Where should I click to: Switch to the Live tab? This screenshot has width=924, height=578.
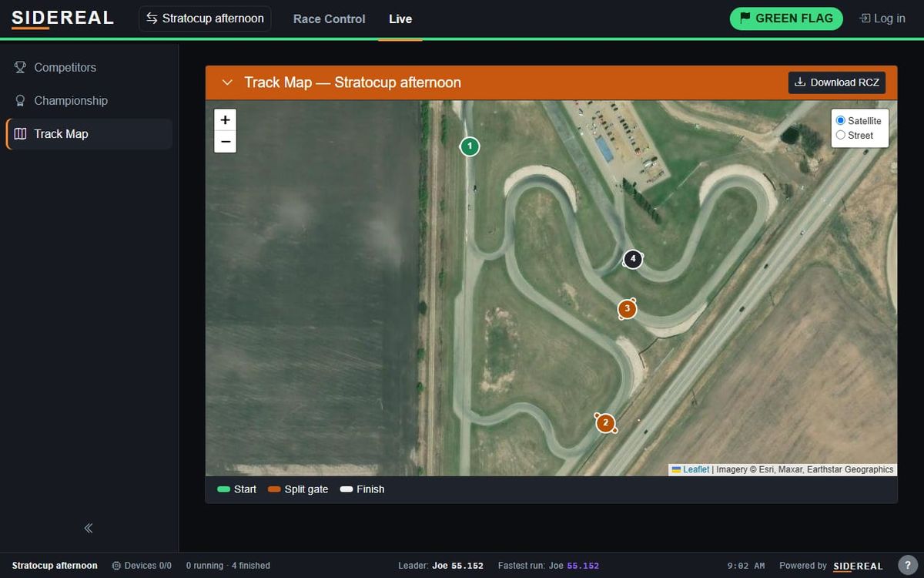(400, 18)
